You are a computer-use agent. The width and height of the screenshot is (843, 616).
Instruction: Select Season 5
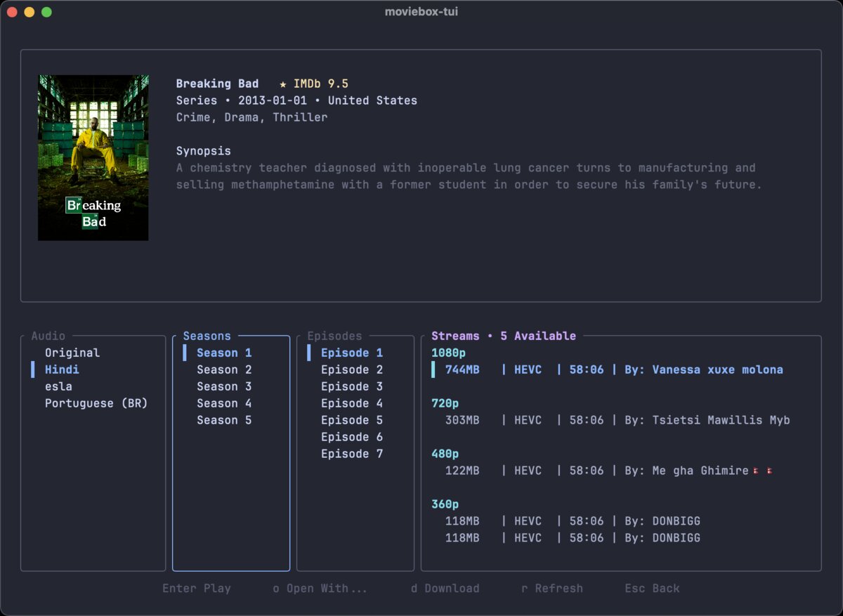[x=224, y=420]
